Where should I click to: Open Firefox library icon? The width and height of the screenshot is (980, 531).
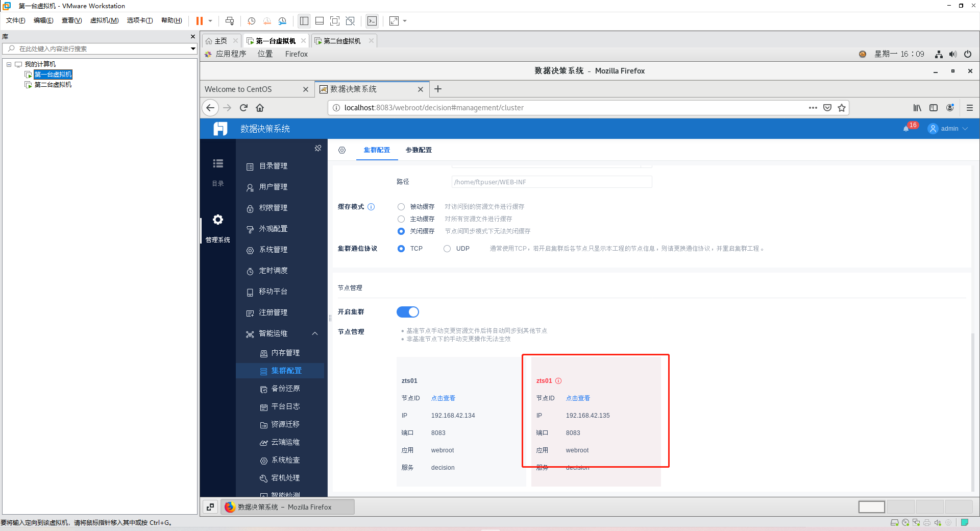point(917,108)
